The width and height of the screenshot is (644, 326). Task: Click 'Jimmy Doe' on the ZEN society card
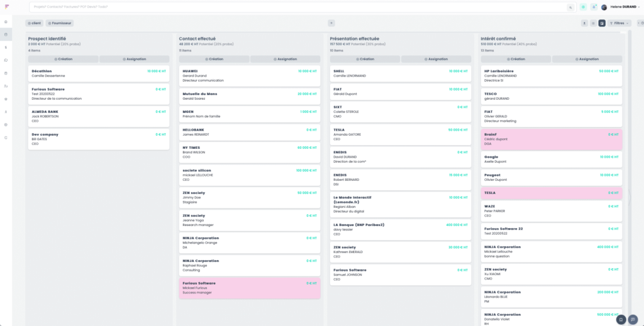coord(192,198)
